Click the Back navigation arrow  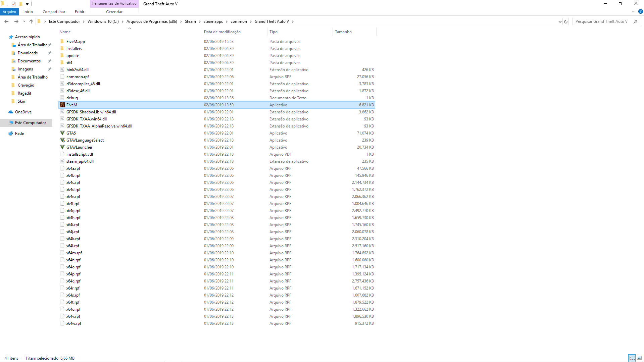click(x=6, y=21)
